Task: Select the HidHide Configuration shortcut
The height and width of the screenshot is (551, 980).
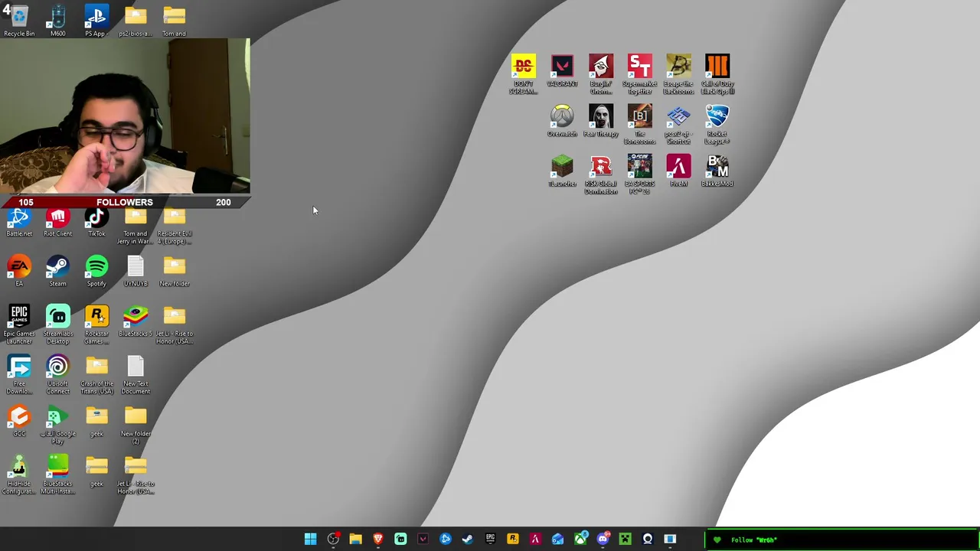Action: click(x=19, y=474)
